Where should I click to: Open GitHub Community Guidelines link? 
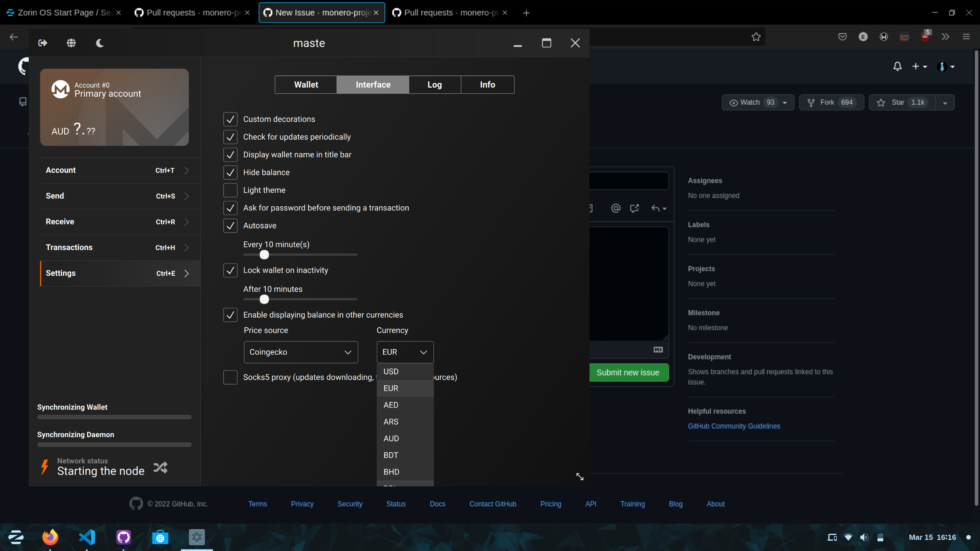click(x=733, y=426)
